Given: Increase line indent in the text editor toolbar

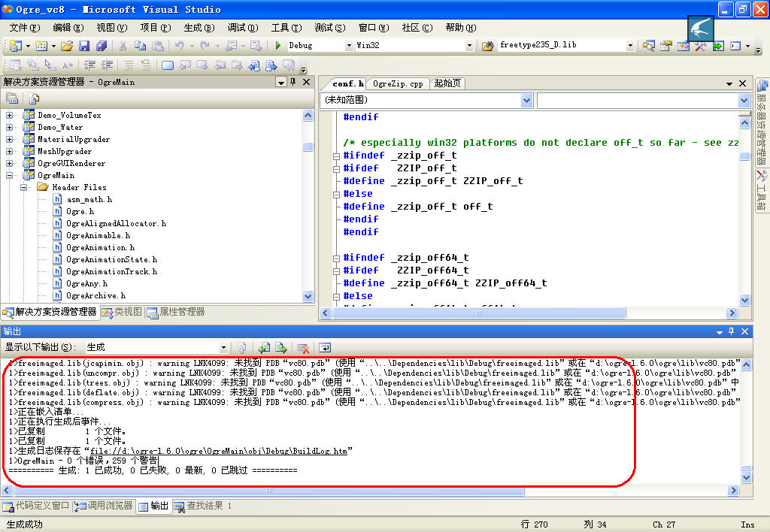Looking at the screenshot, I should (107, 65).
